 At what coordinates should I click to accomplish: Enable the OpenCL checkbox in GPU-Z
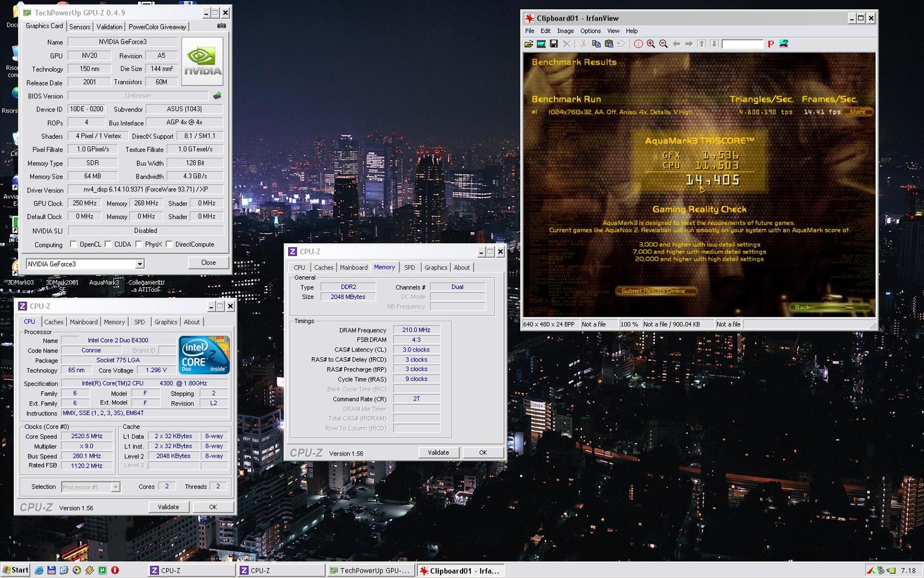click(73, 244)
